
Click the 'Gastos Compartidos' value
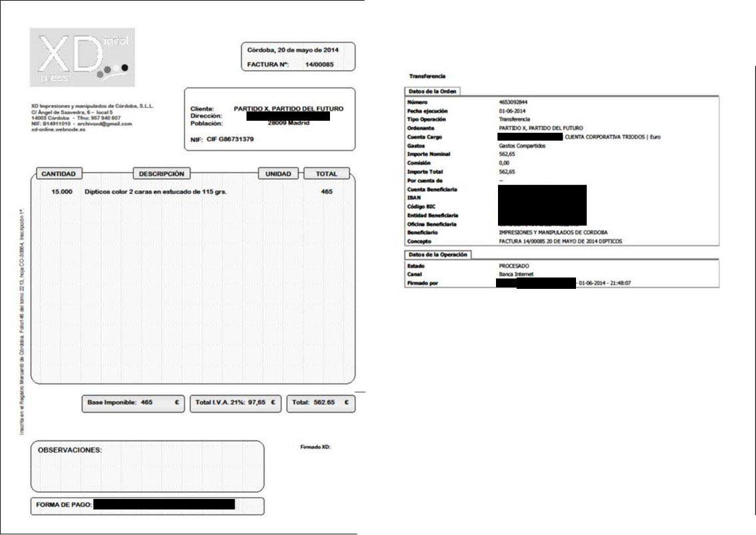(x=522, y=145)
